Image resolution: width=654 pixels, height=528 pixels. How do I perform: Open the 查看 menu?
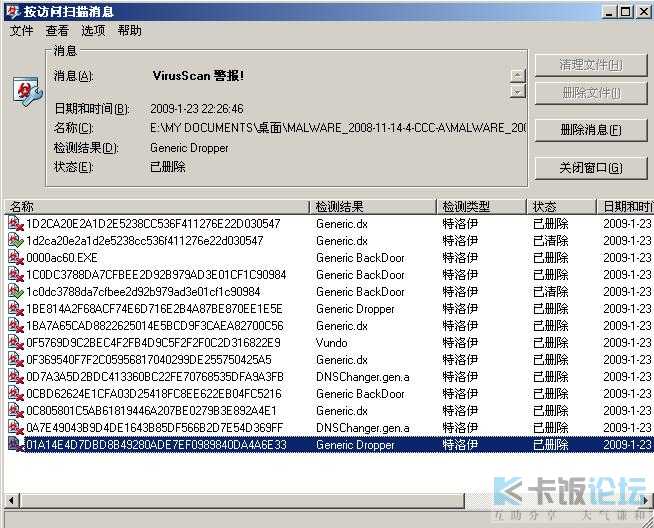pos(57,30)
